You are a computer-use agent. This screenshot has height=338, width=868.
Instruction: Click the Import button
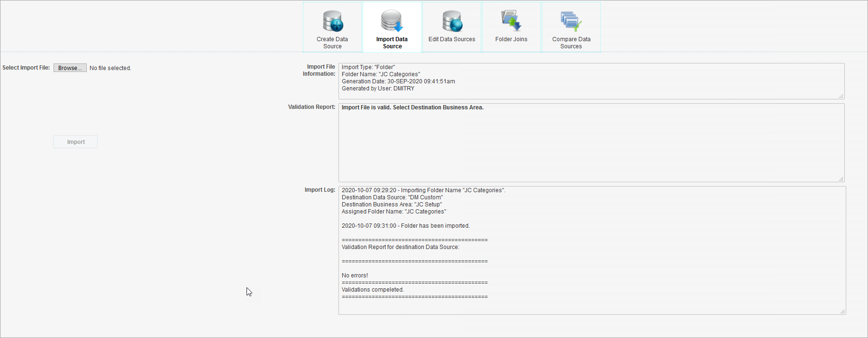click(x=75, y=142)
